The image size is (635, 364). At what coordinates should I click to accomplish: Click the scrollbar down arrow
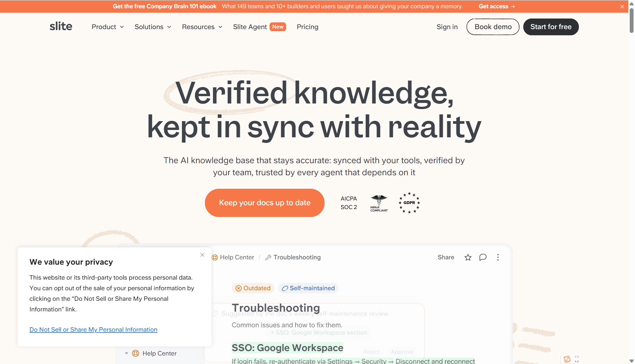[x=631, y=361]
